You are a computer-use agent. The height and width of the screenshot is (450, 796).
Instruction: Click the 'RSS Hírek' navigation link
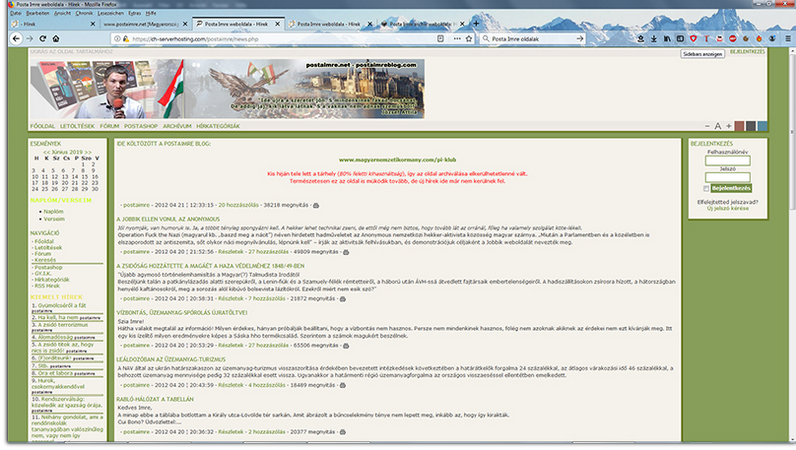coord(49,286)
